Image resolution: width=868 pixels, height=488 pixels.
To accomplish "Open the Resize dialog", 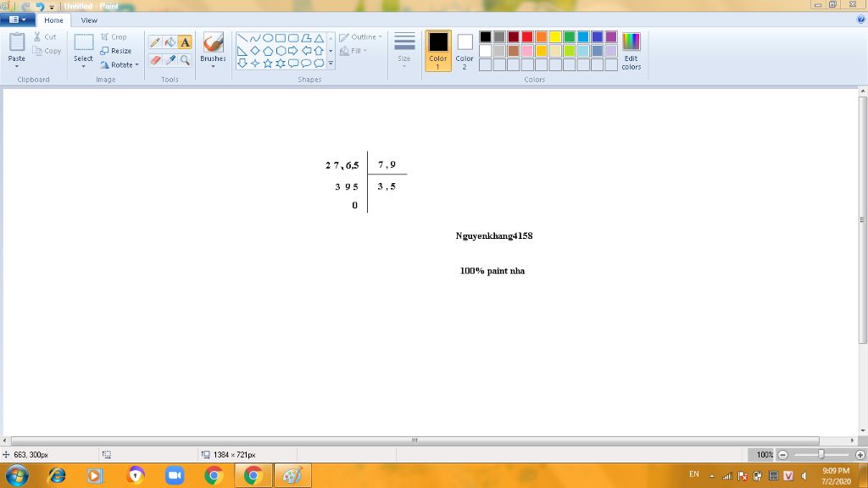I will tap(115, 51).
